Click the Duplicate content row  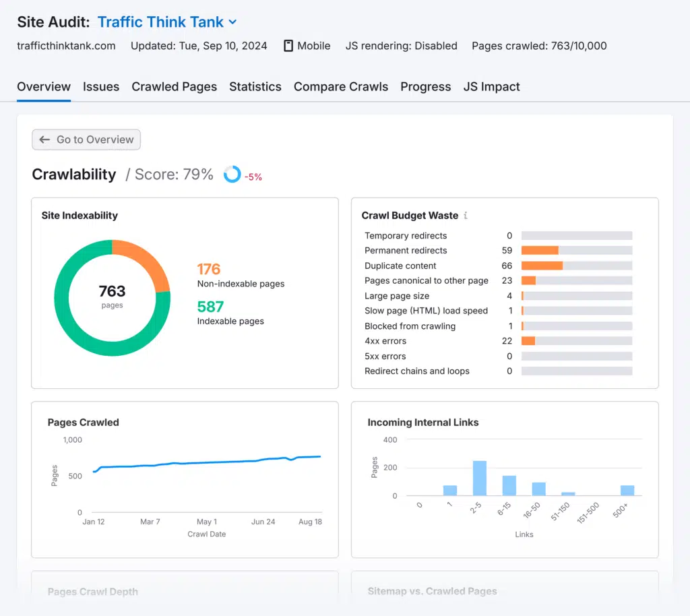coord(400,266)
